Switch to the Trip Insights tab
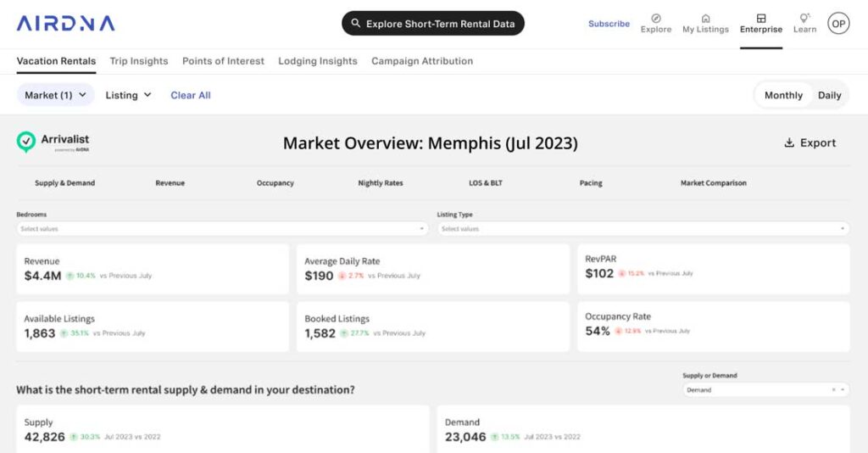868x453 pixels. (x=139, y=61)
